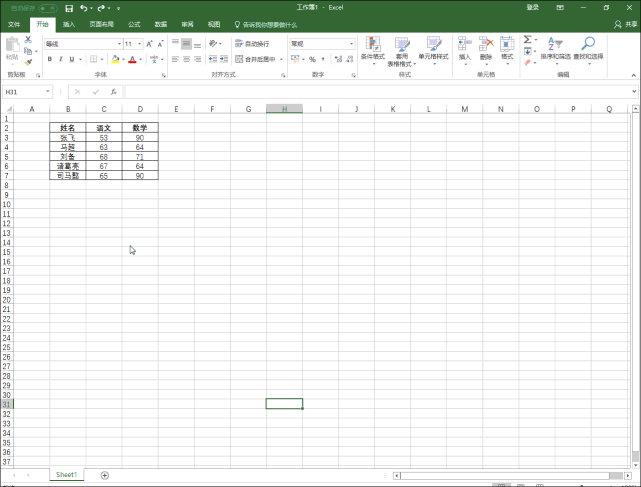This screenshot has height=487, width=641.
Task: Open Find and Select magnifier menu
Action: point(588,50)
